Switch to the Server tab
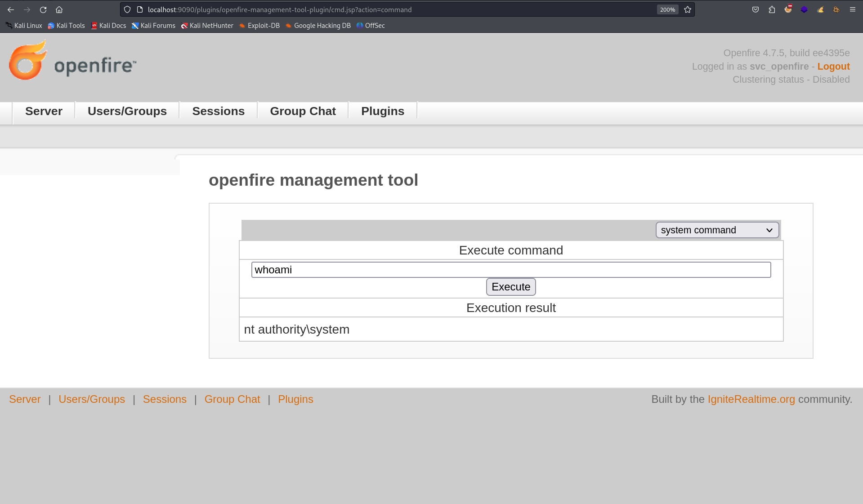Viewport: 863px width, 504px height. tap(44, 111)
